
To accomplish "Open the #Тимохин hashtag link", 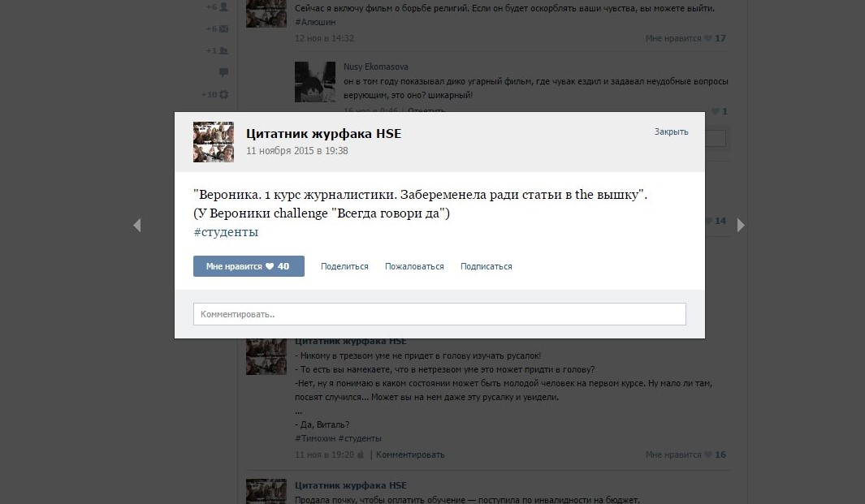I will 315,438.
